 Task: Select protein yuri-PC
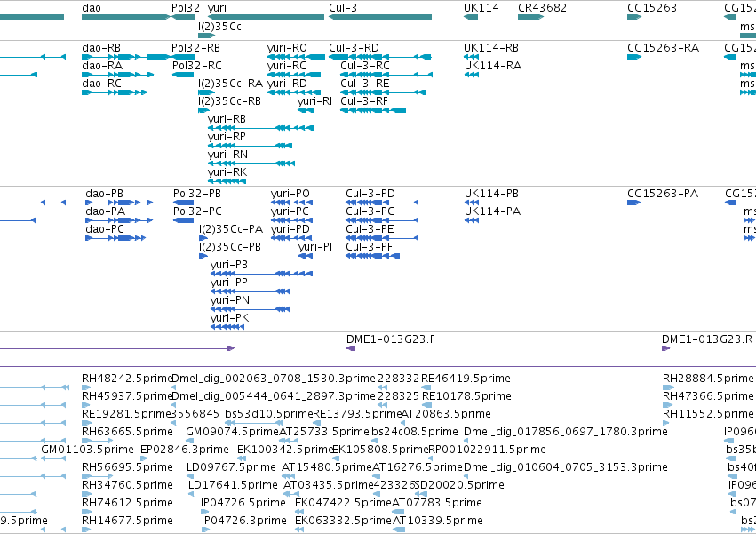[290, 211]
